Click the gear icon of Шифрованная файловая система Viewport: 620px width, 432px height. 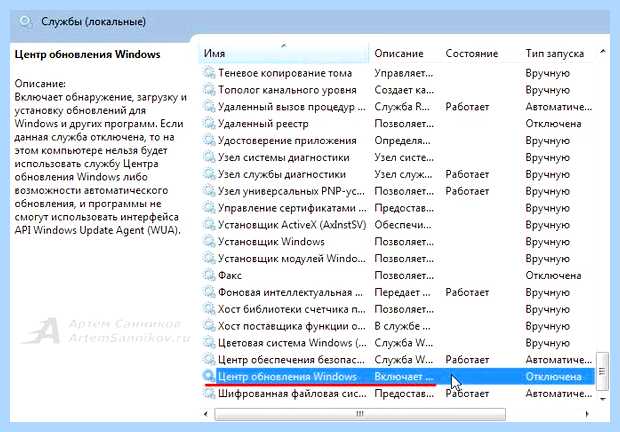[x=208, y=394]
